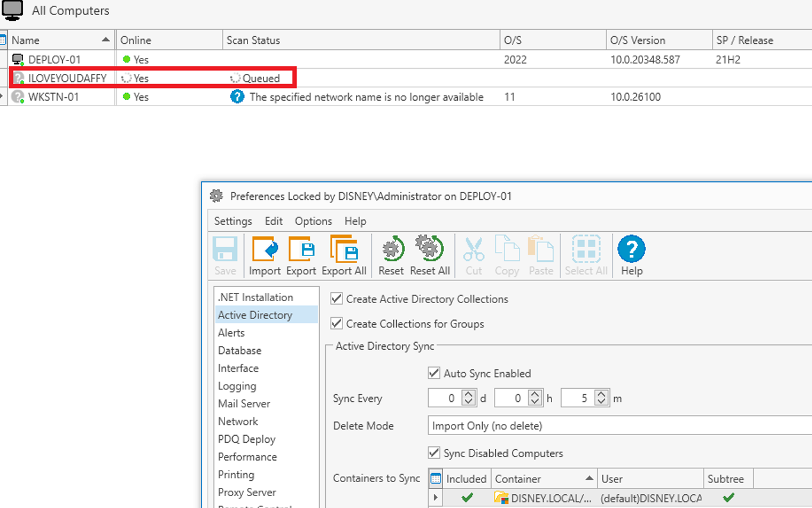812x508 pixels.
Task: Click the Save floppy disk icon
Action: click(x=225, y=248)
